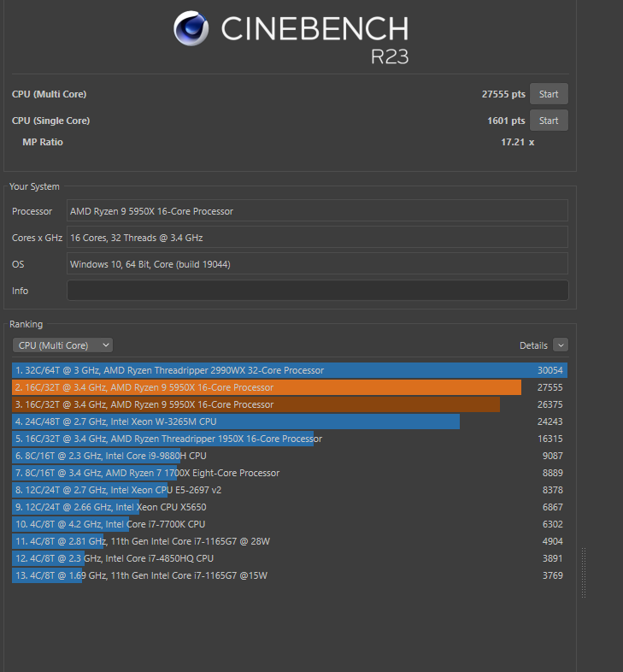
Task: Click the 16315 score in ranking
Action: [x=550, y=439]
